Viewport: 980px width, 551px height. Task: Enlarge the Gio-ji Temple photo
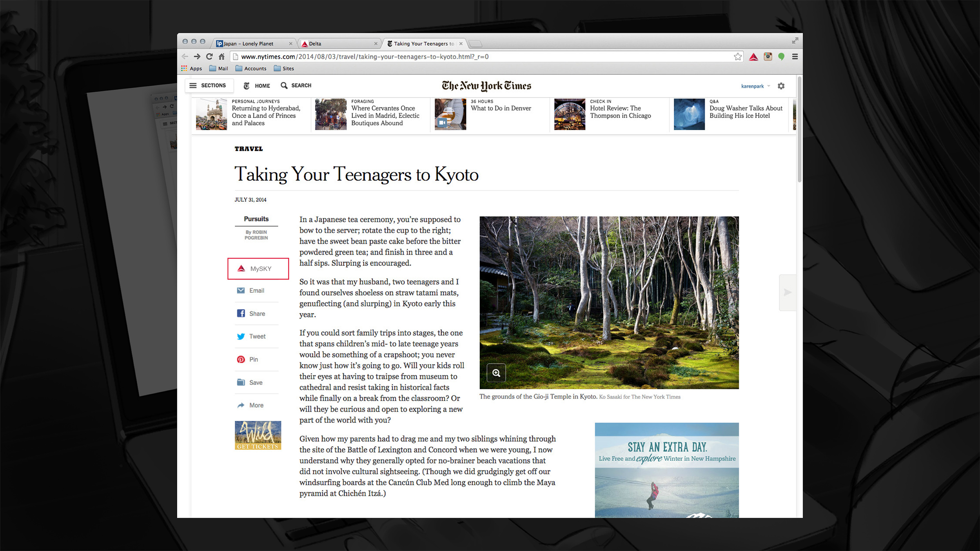point(496,373)
